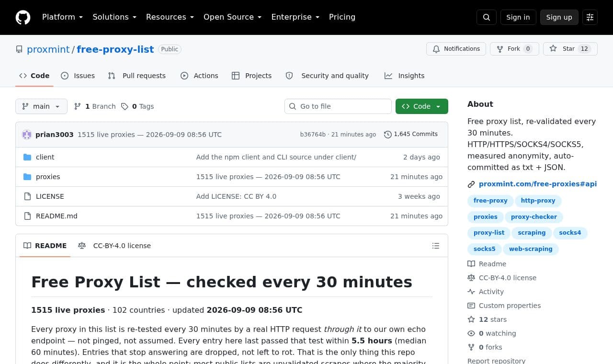Click the Sign in button
The image size is (613, 364).
pyautogui.click(x=518, y=17)
